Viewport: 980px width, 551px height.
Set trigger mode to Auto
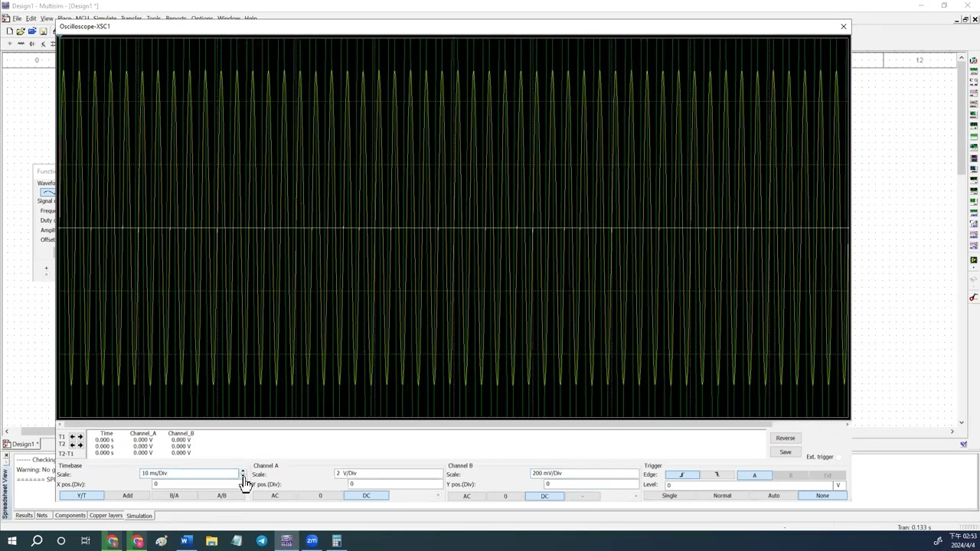coord(773,496)
